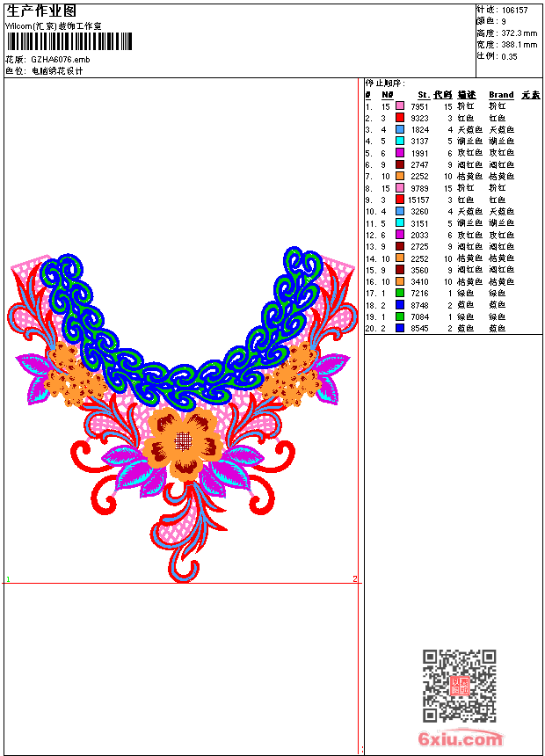
Task: Select the stitch count 8748
Action: pos(419,305)
